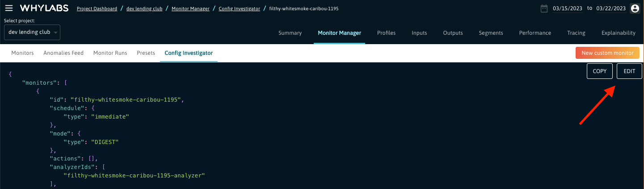
Task: Switch to the Summary tab
Action: coord(290,33)
